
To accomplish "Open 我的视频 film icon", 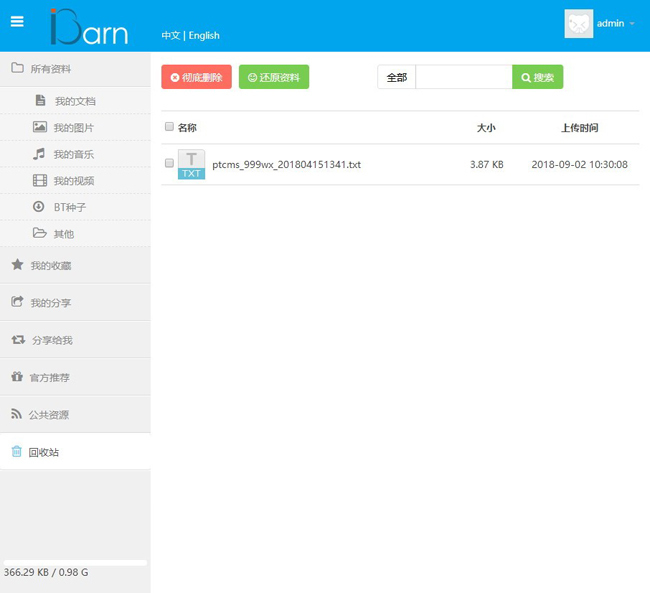I will tap(40, 180).
